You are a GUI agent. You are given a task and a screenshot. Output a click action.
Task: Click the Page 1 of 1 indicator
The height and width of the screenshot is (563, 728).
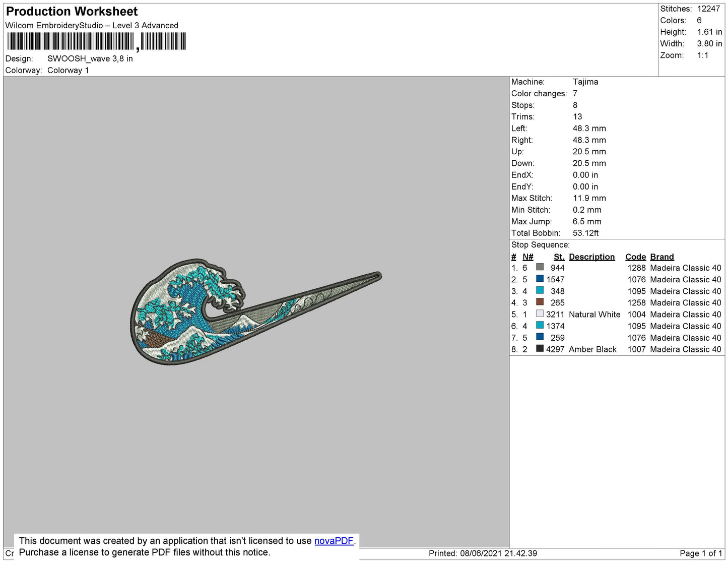coord(700,553)
